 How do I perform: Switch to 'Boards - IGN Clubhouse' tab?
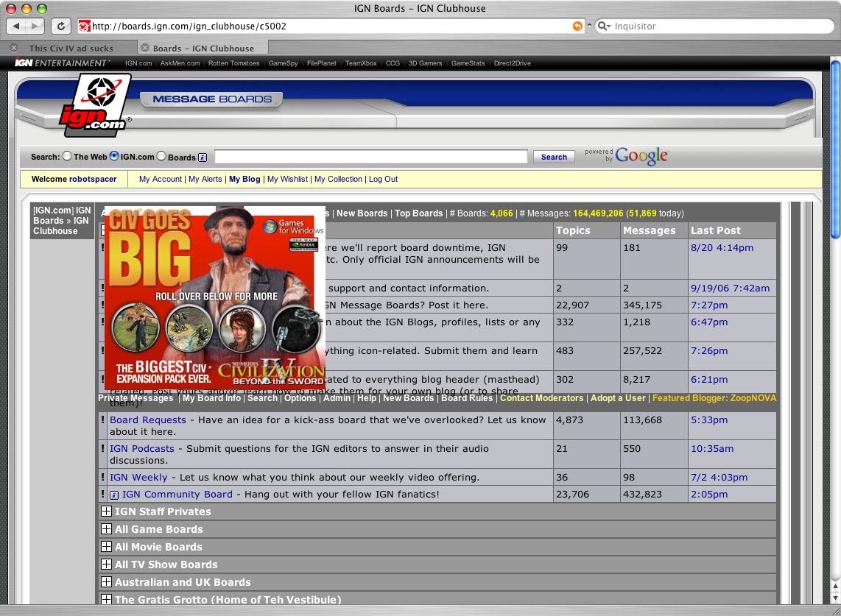point(203,49)
